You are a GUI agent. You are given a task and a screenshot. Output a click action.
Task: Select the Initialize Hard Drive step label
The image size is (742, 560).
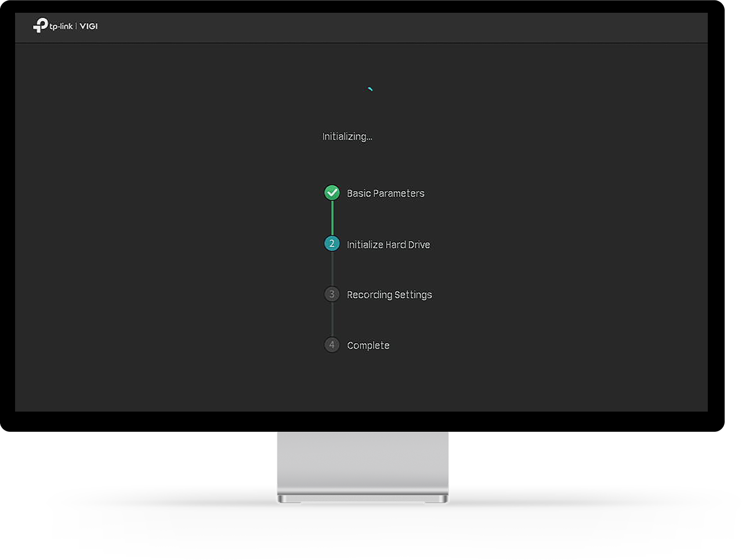[389, 245]
